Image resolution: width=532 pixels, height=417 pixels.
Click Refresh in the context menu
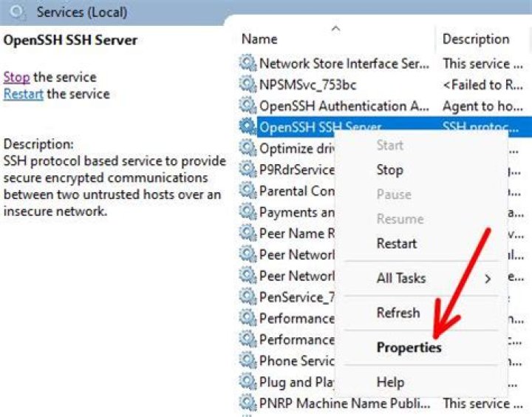[x=398, y=313]
